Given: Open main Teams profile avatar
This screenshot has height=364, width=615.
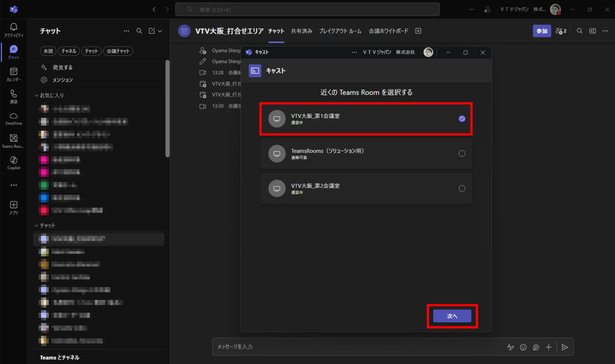Looking at the screenshot, I should 555,9.
